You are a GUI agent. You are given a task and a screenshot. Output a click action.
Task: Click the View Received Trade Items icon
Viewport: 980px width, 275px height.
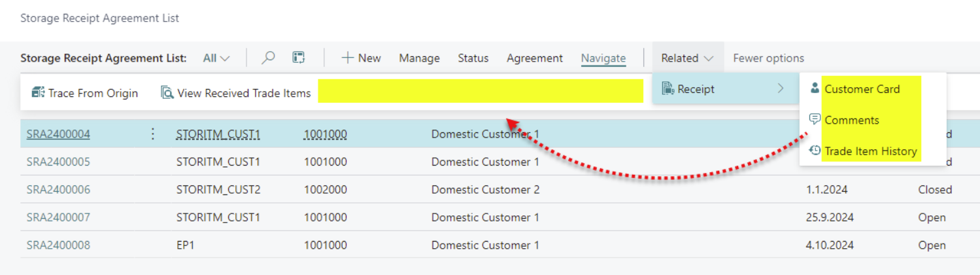pos(167,93)
